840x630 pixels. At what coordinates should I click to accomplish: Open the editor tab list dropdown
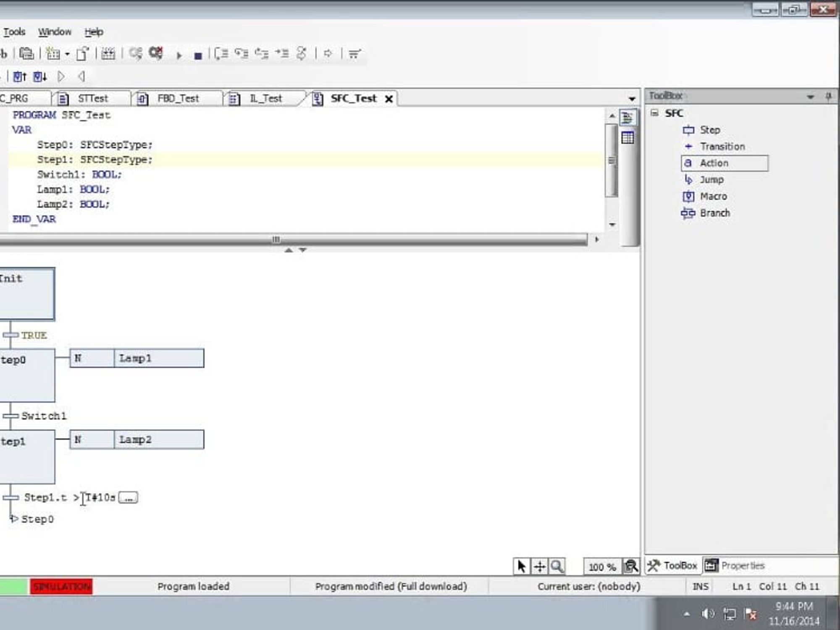[x=632, y=99]
